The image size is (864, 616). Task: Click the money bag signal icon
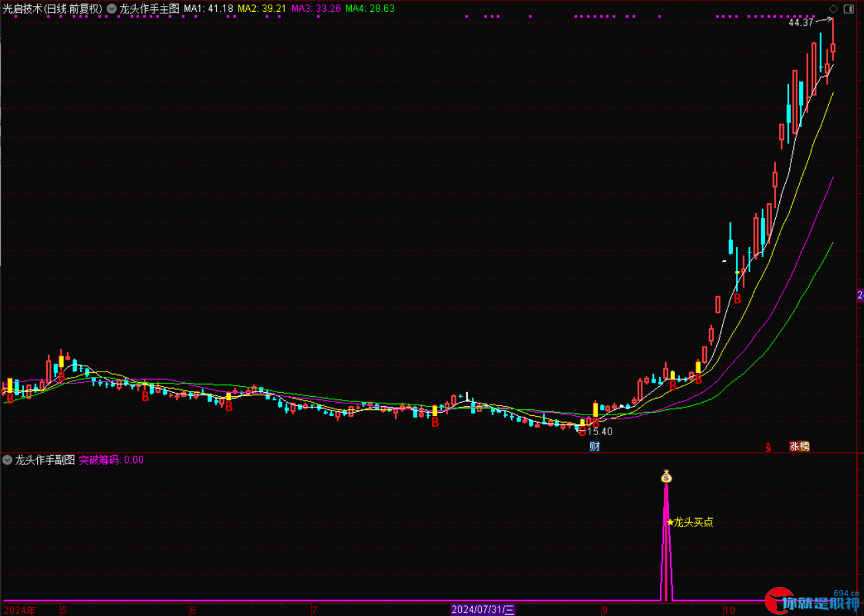tap(667, 476)
